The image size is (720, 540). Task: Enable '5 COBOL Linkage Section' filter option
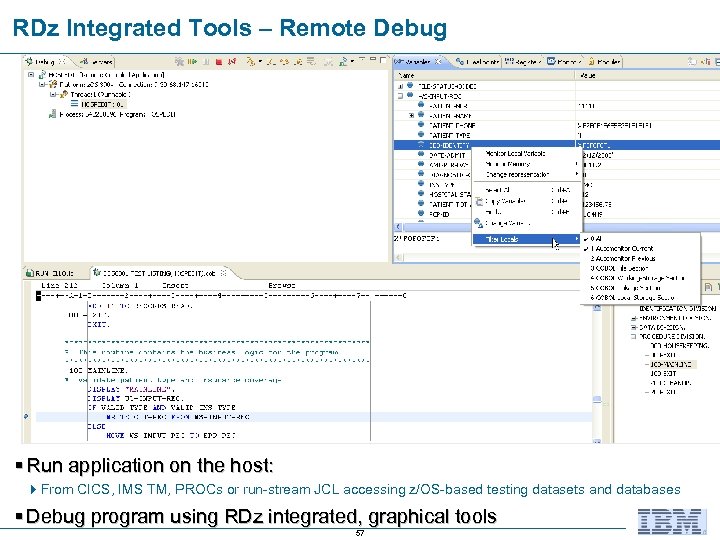click(x=640, y=288)
